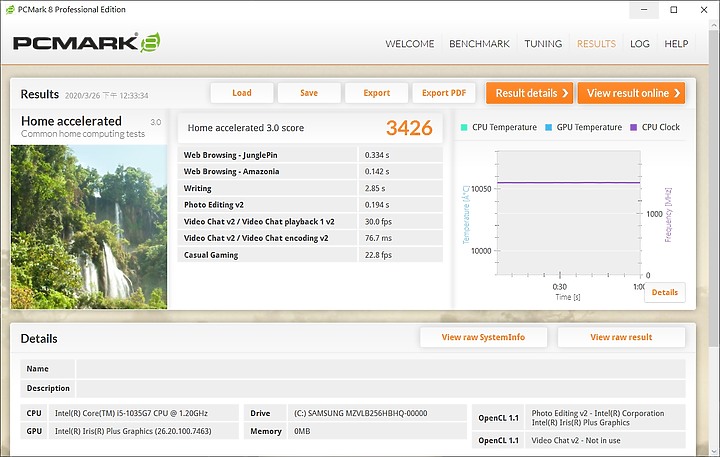
Task: Select the RESULTS tab
Action: [x=596, y=44]
